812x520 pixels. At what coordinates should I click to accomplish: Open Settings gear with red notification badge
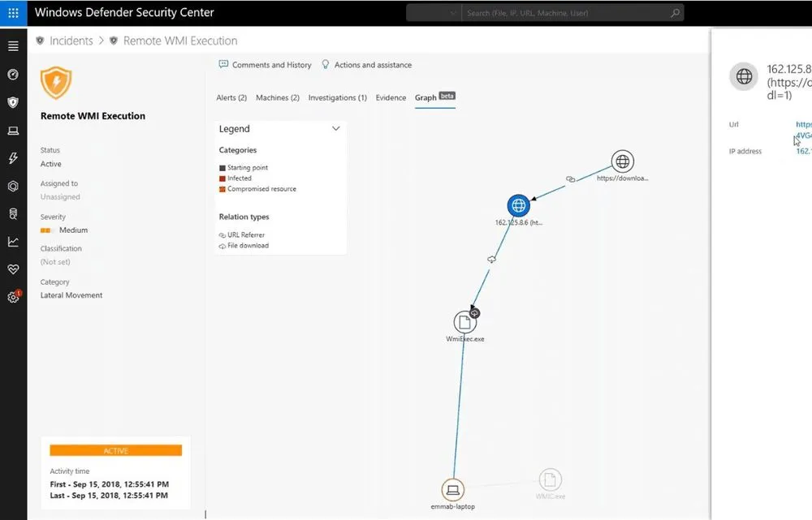(x=13, y=297)
